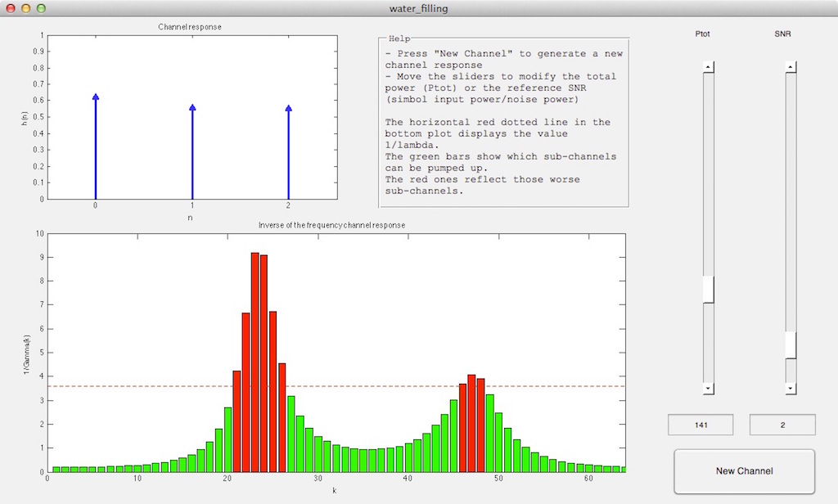Click the Ptot label text

[702, 34]
